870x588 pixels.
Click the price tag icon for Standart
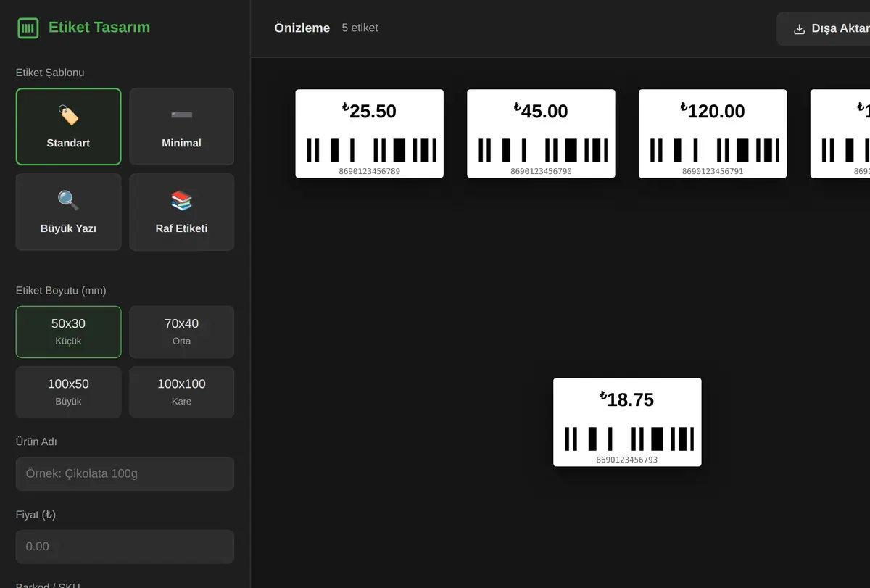pyautogui.click(x=68, y=115)
